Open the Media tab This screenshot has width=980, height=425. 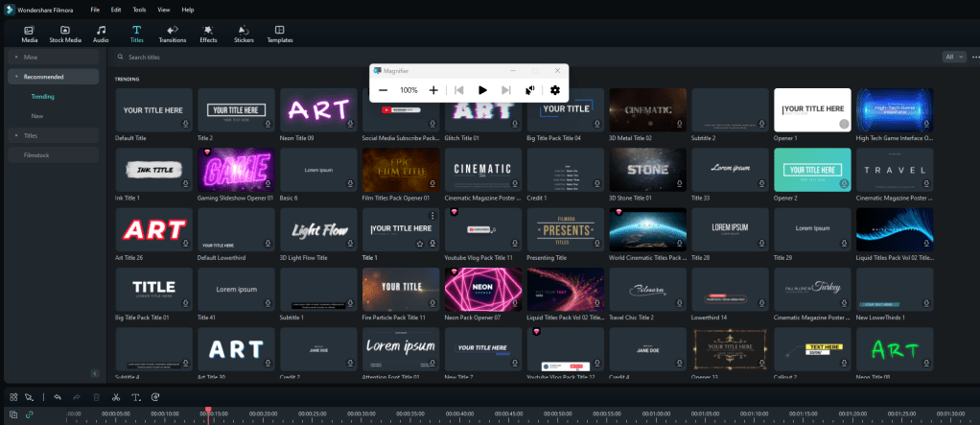[x=30, y=35]
